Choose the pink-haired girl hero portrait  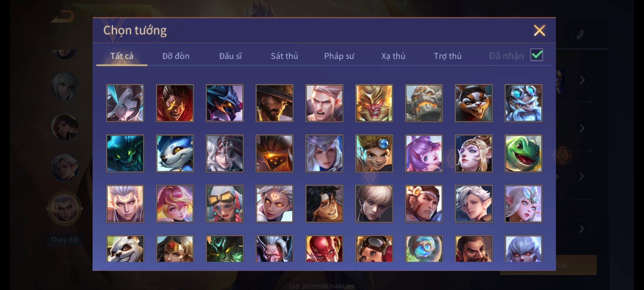coord(175,204)
